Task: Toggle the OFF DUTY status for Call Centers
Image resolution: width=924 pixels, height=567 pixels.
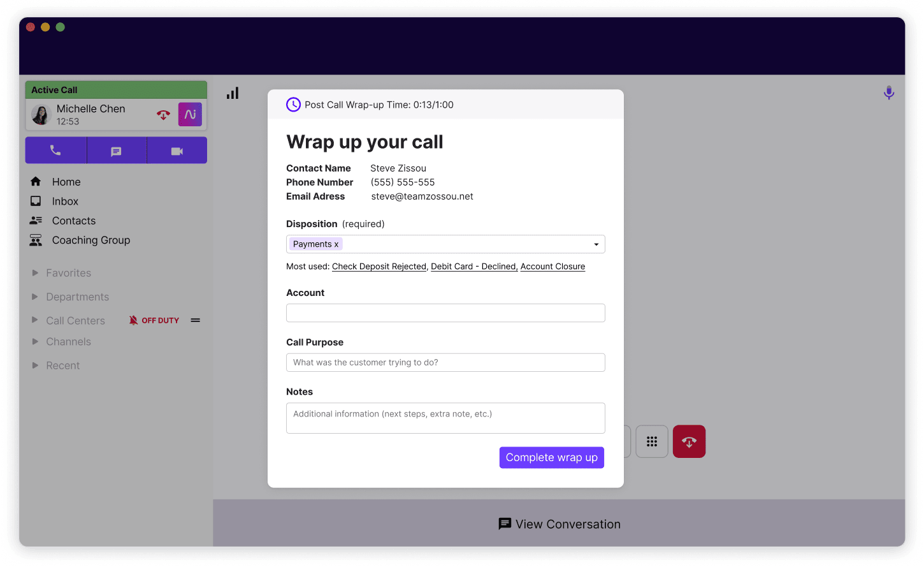Action: pyautogui.click(x=154, y=320)
